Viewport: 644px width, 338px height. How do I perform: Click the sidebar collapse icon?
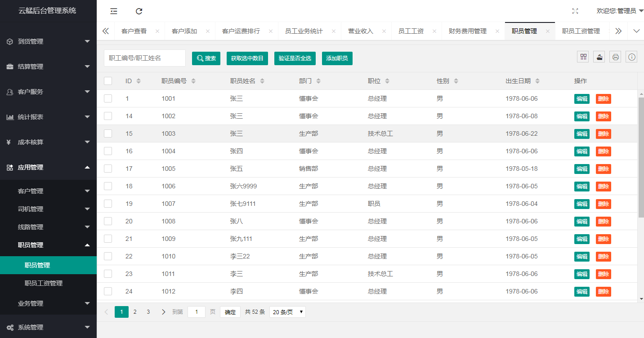114,11
